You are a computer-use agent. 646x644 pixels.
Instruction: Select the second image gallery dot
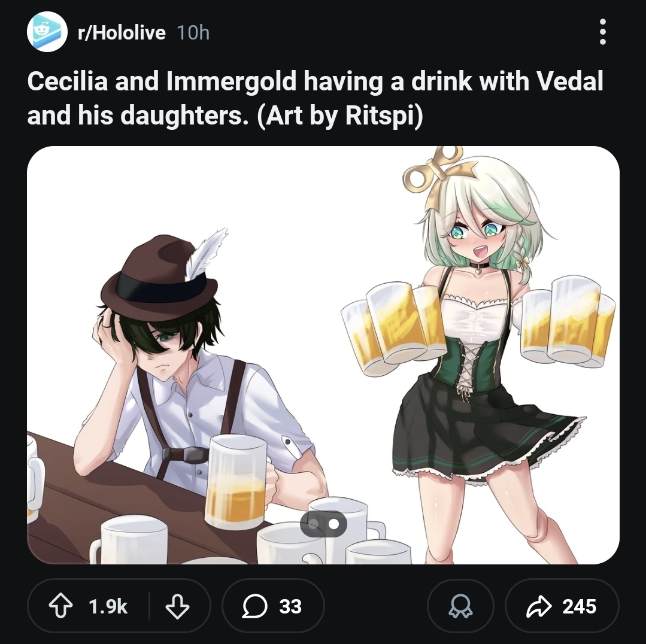click(x=333, y=524)
